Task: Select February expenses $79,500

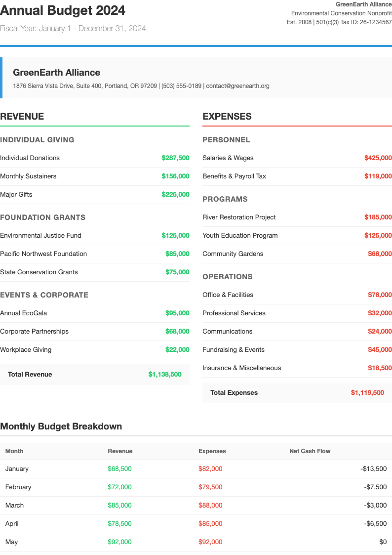Action: tap(210, 487)
